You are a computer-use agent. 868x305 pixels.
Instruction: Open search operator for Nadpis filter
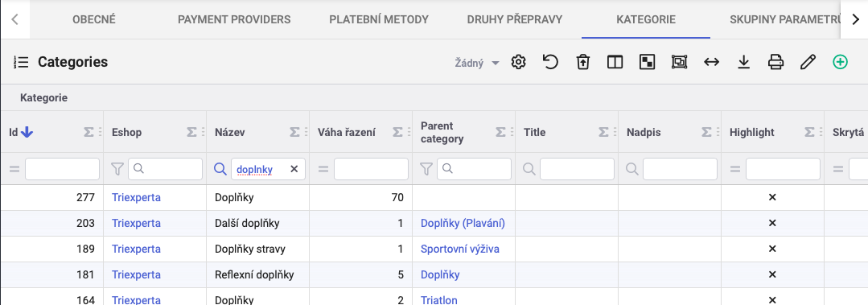coord(632,169)
